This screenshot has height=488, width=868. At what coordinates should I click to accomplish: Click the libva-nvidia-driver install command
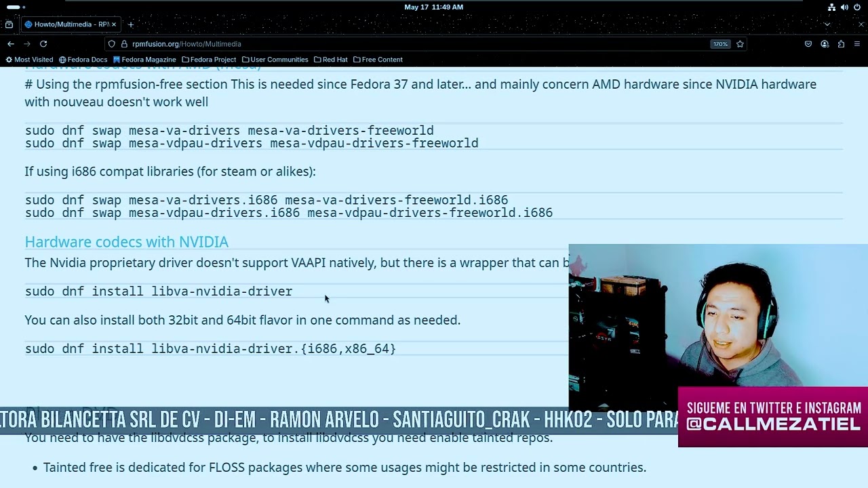point(159,291)
